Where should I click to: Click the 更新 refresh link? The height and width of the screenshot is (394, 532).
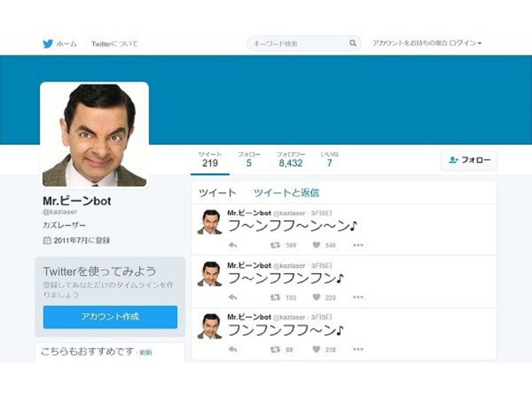click(x=145, y=352)
